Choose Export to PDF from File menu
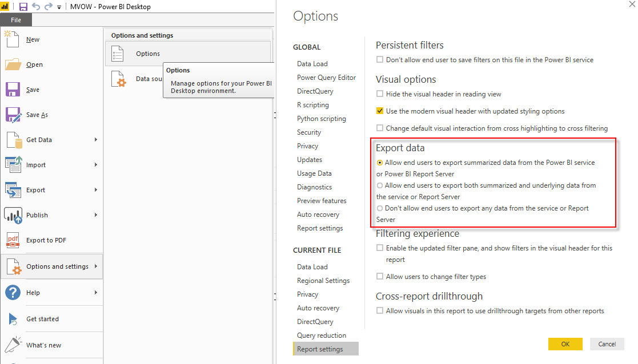This screenshot has height=364, width=638. (x=51, y=240)
